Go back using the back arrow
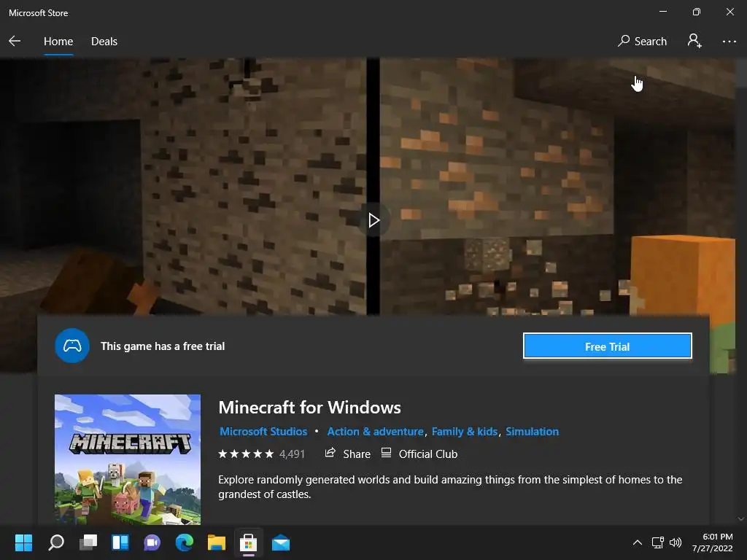This screenshot has height=560, width=747. [x=15, y=41]
